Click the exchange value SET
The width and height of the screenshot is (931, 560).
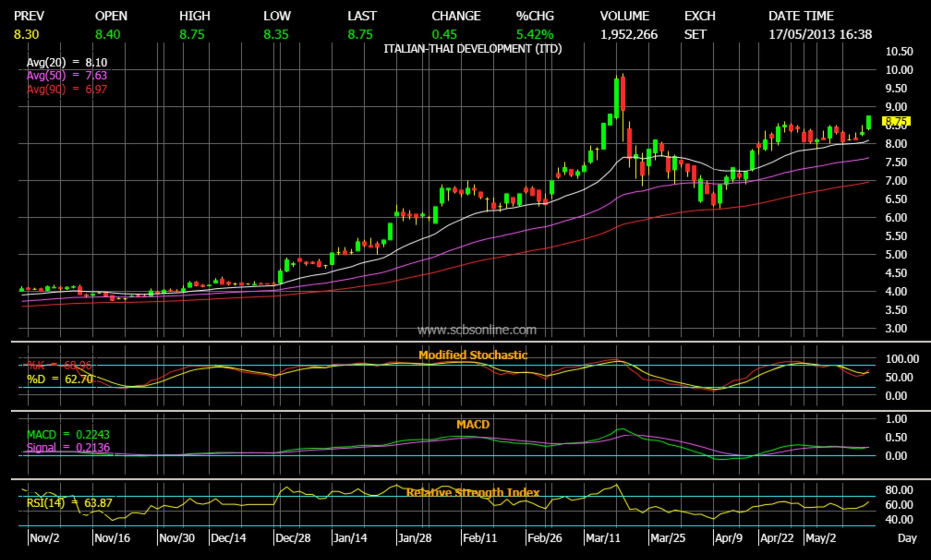click(x=695, y=34)
